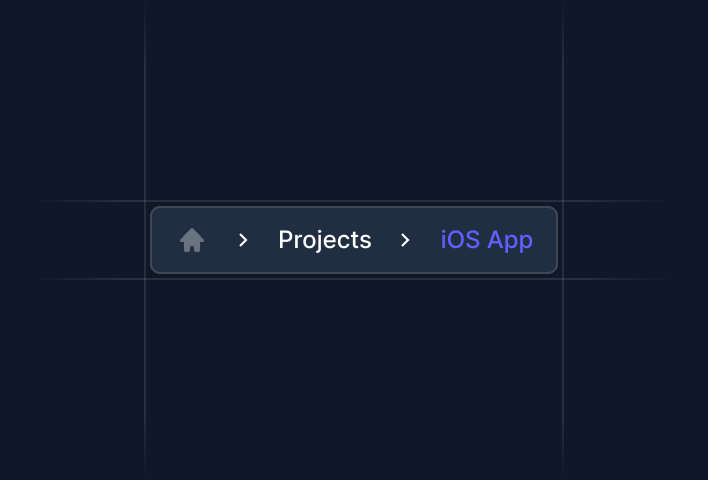Select the gray house breadcrumb icon
This screenshot has height=480, width=708.
click(192, 240)
